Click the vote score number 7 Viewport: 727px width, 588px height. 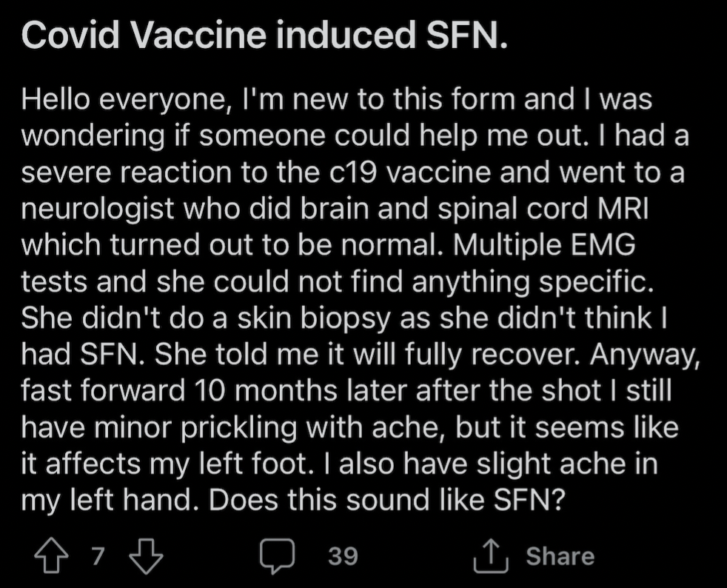(x=98, y=556)
